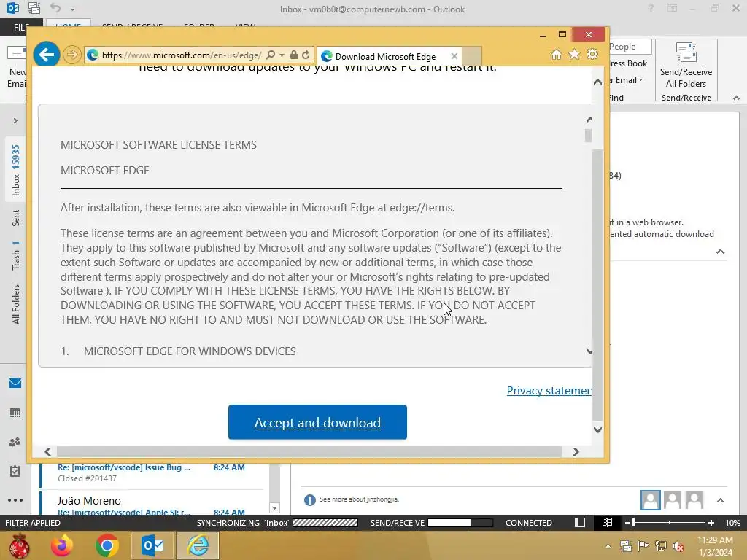Launch Google Chrome from the taskbar
Image resolution: width=747 pixels, height=560 pixels.
tap(107, 545)
